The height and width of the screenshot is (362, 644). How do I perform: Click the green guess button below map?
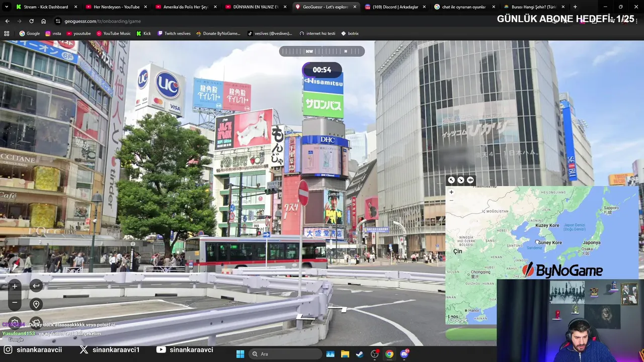tap(471, 334)
